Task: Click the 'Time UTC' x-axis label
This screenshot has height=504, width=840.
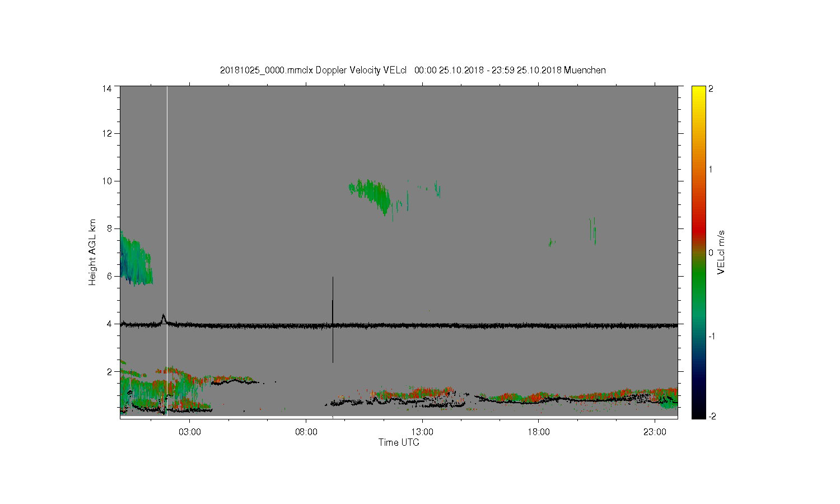Action: click(399, 442)
